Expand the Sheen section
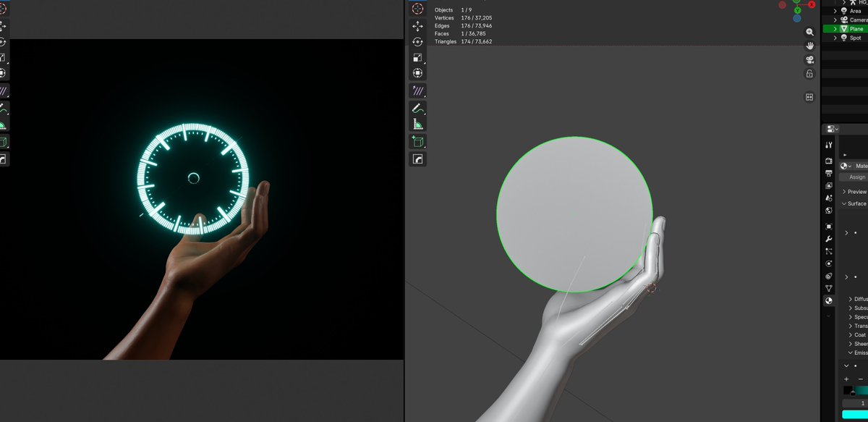868x422 pixels. pyautogui.click(x=859, y=345)
